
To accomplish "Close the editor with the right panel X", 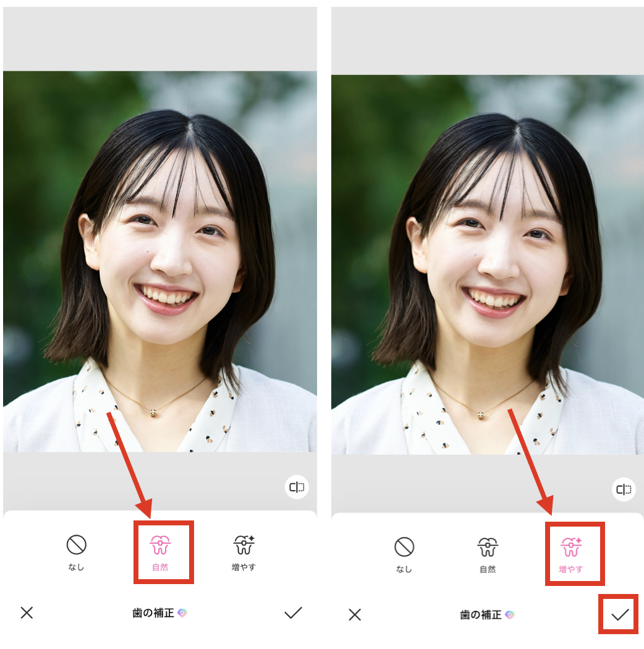I will tap(355, 614).
